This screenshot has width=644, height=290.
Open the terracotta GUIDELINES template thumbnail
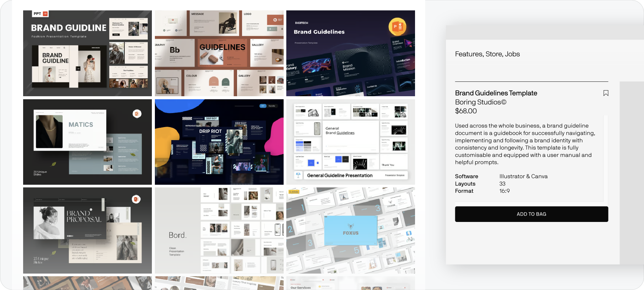[x=219, y=53]
